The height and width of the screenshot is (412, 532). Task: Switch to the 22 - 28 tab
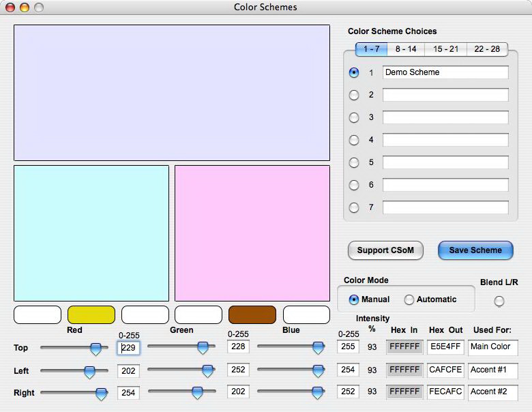coord(487,49)
